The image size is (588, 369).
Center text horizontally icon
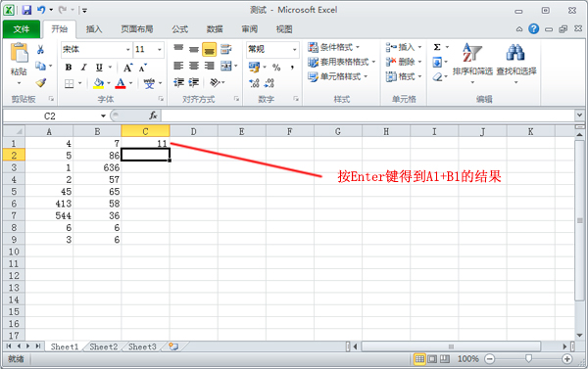pyautogui.click(x=193, y=66)
